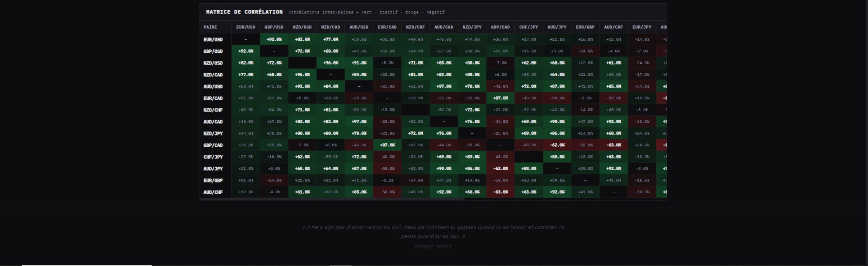Select the EUR/GBP row label

pyautogui.click(x=213, y=181)
